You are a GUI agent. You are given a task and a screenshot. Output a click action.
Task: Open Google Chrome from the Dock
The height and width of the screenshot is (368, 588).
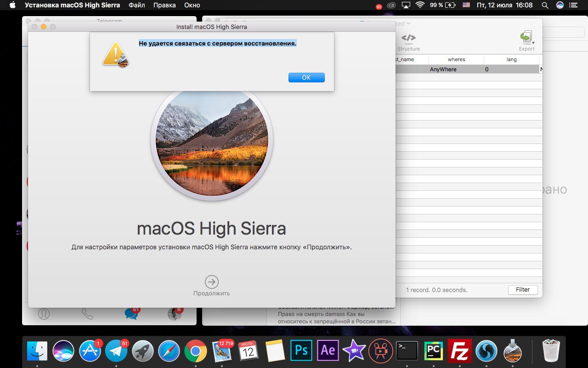pos(195,351)
